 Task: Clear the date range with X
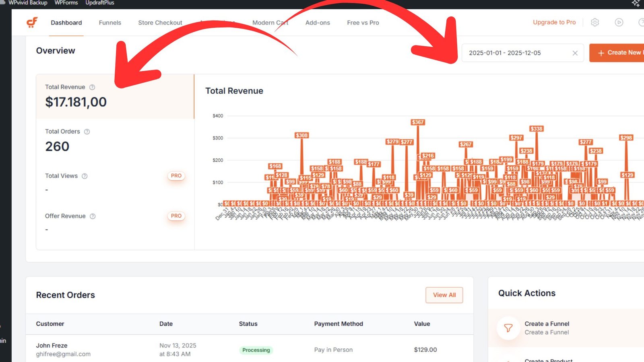[575, 53]
